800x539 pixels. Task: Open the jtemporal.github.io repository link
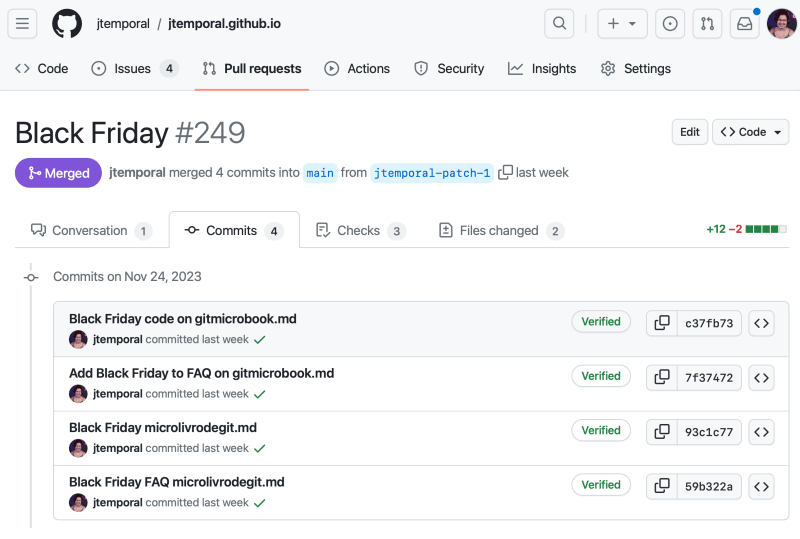[x=224, y=23]
